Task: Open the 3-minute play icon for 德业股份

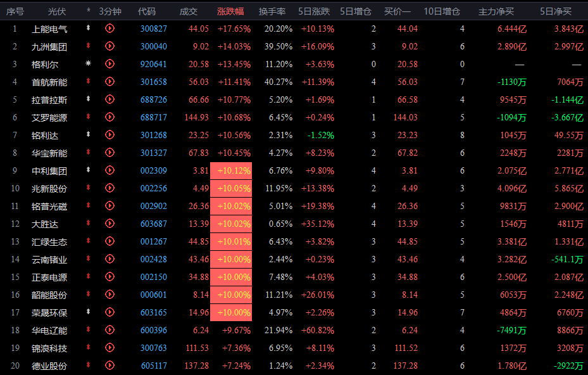Action: pos(109,365)
